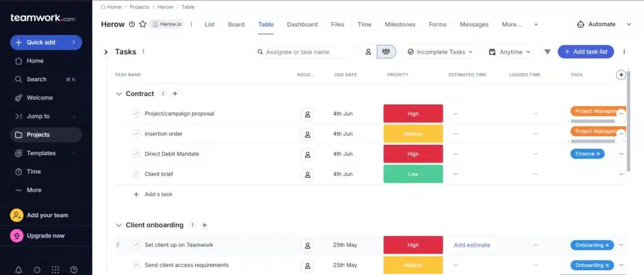Open the Anytime date dropdown
The height and width of the screenshot is (275, 644).
510,52
